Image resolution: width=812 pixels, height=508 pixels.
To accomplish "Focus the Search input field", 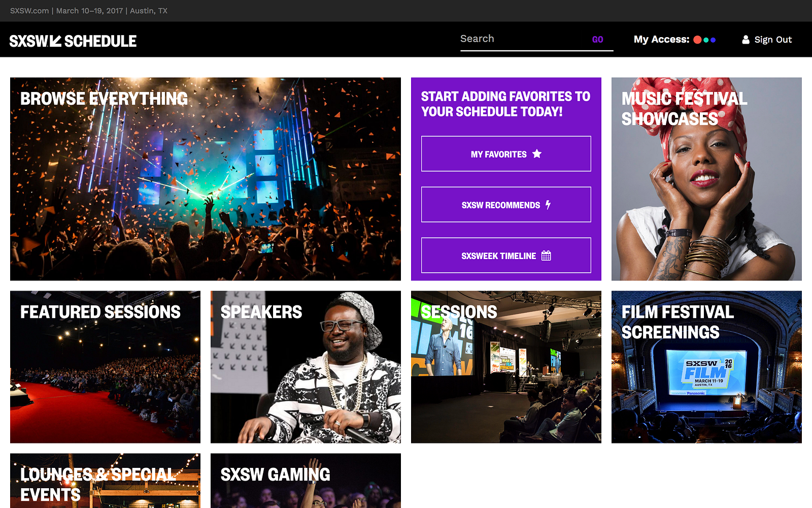I will tap(523, 39).
